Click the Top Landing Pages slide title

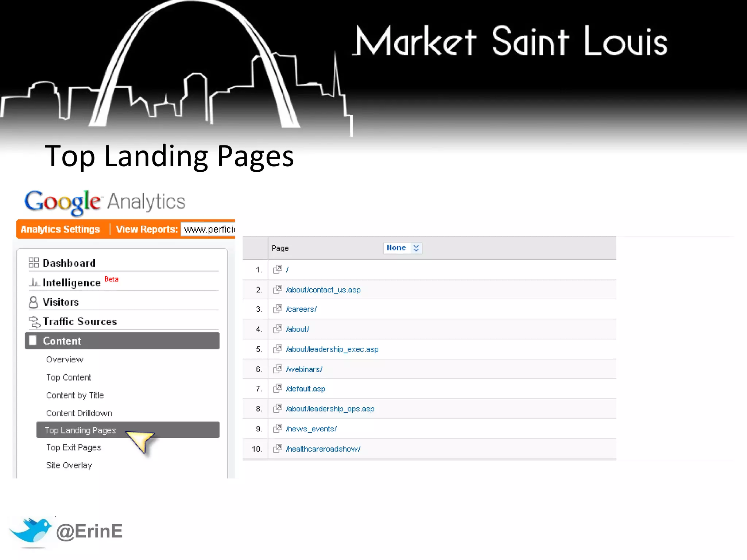(x=169, y=156)
